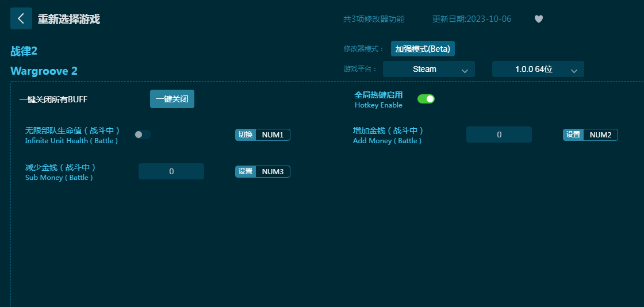Click the heart favorite icon
This screenshot has height=307, width=644.
tap(538, 19)
